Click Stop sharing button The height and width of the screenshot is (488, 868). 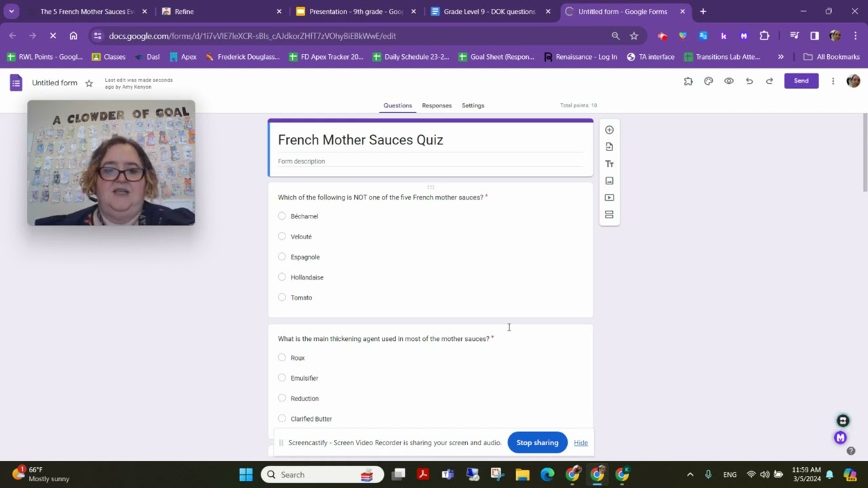pyautogui.click(x=537, y=443)
